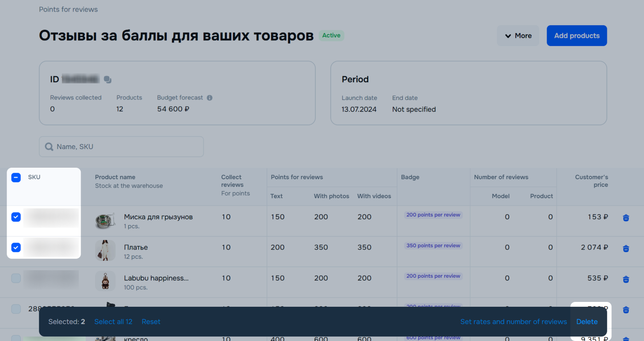Delete the Миска для грызунов row via trash icon
644x341 pixels.
[626, 218]
